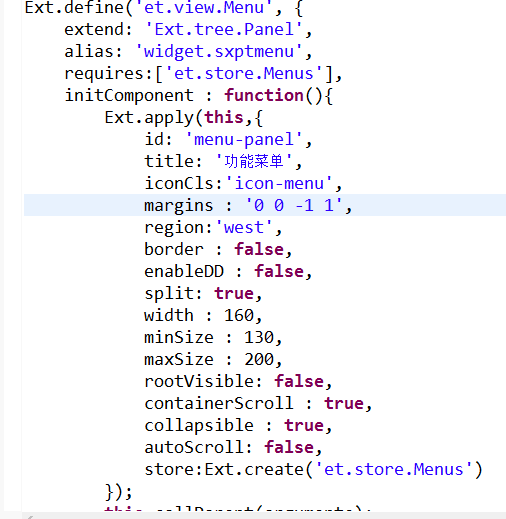Click the 'Ext.tree.Panel' extend string
This screenshot has width=506, height=519.
224,29
